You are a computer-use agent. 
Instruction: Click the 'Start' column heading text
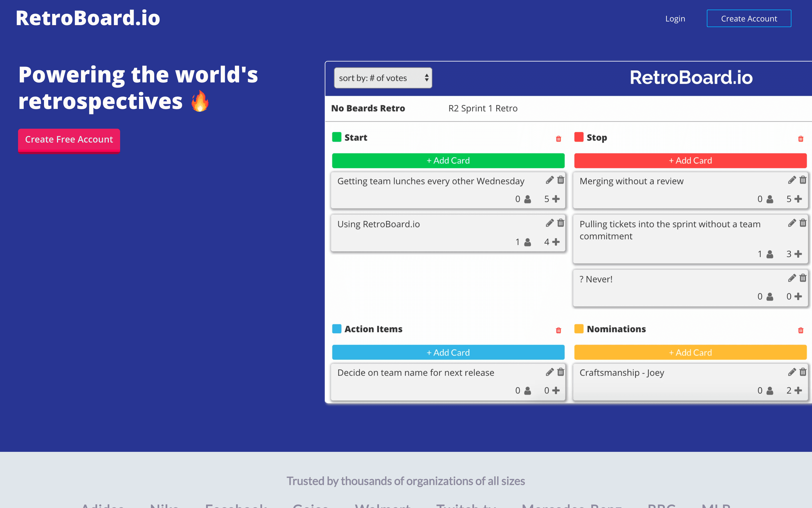[x=356, y=137]
